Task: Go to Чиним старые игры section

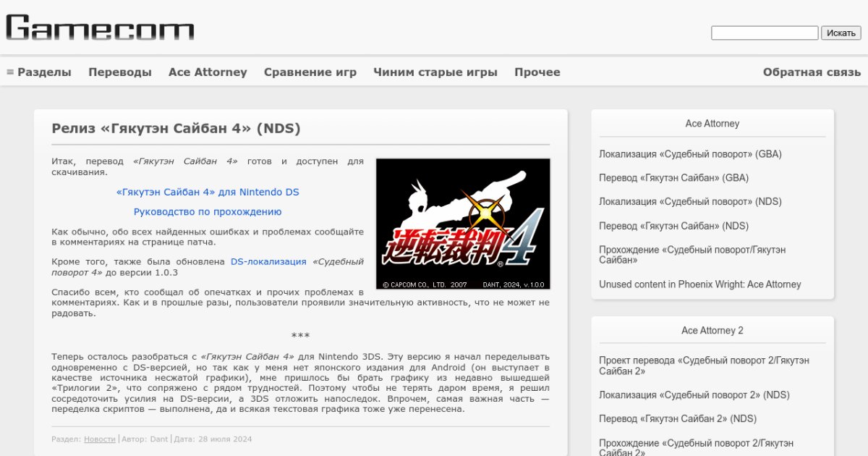Action: click(x=435, y=72)
